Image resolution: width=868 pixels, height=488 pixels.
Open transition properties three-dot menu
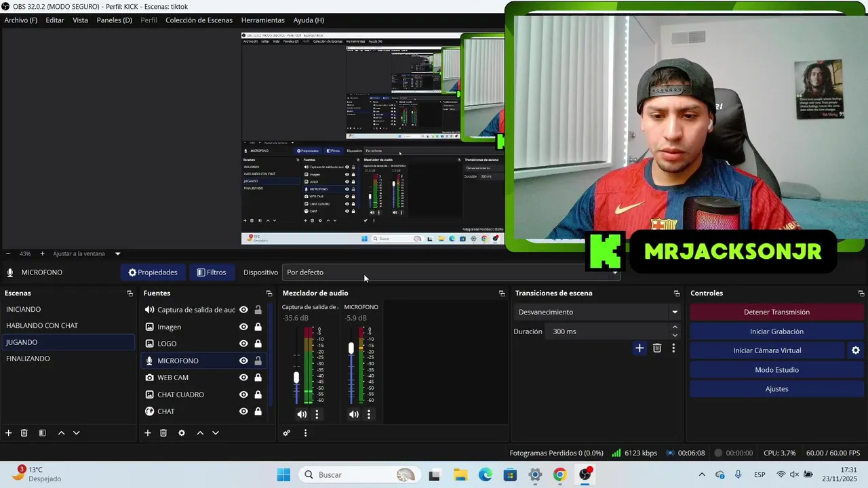pyautogui.click(x=673, y=348)
